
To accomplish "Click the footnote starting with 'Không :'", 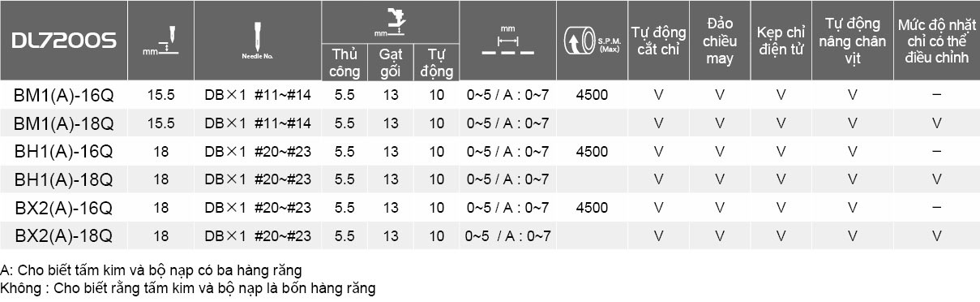I will (189, 288).
